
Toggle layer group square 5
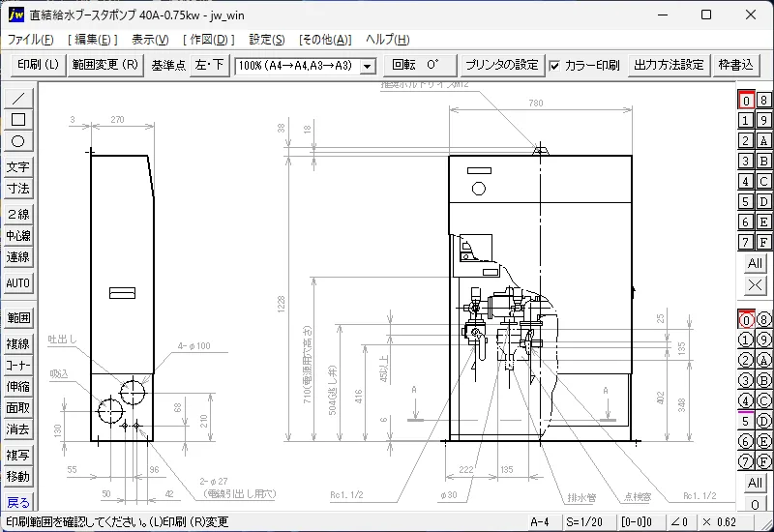click(x=745, y=421)
